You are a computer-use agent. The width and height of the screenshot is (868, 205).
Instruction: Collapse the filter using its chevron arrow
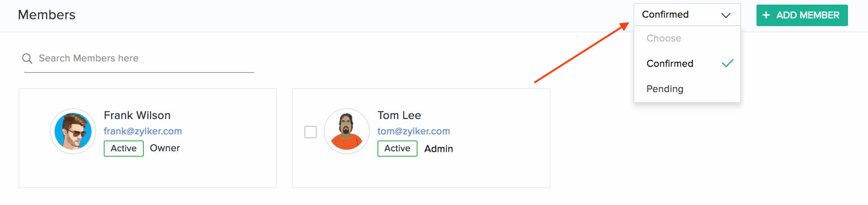point(726,15)
